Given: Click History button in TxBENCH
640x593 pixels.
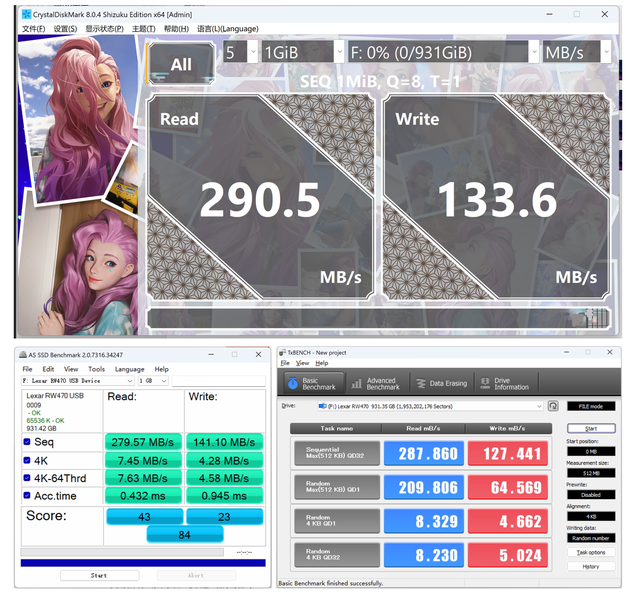Looking at the screenshot, I should [591, 566].
